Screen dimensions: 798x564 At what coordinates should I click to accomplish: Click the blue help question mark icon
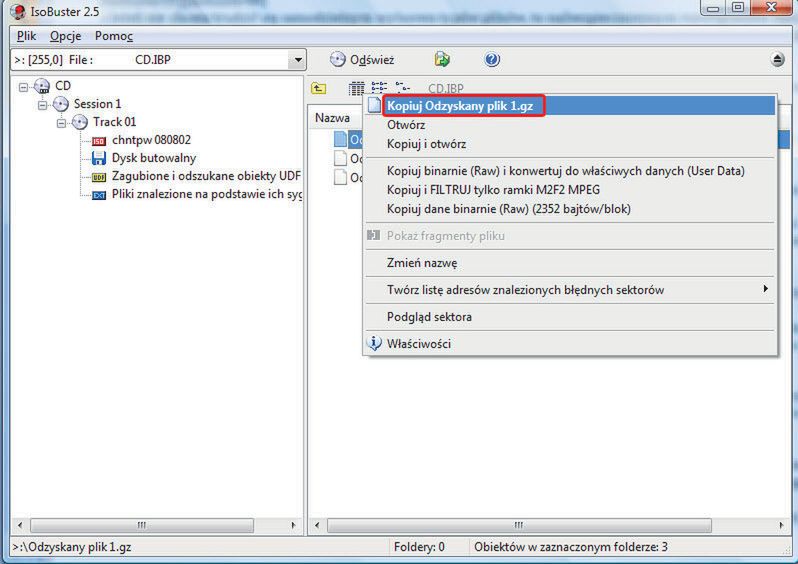click(x=492, y=60)
